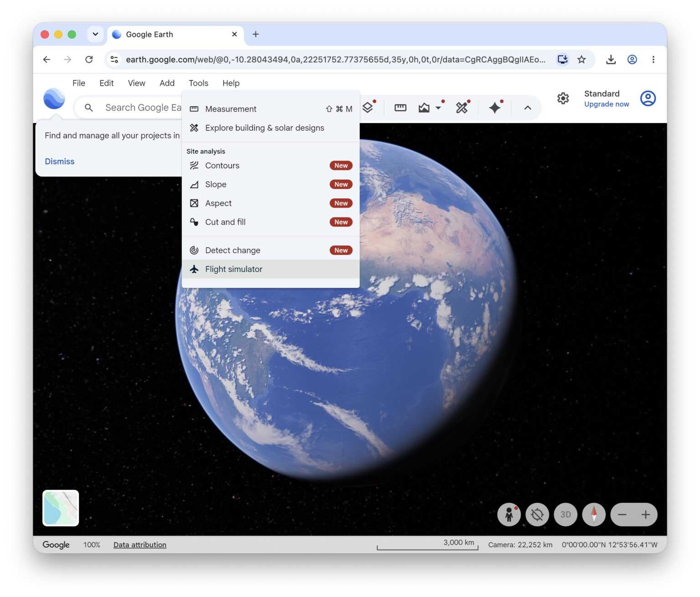Click the Flight simulator airplane icon

[194, 269]
